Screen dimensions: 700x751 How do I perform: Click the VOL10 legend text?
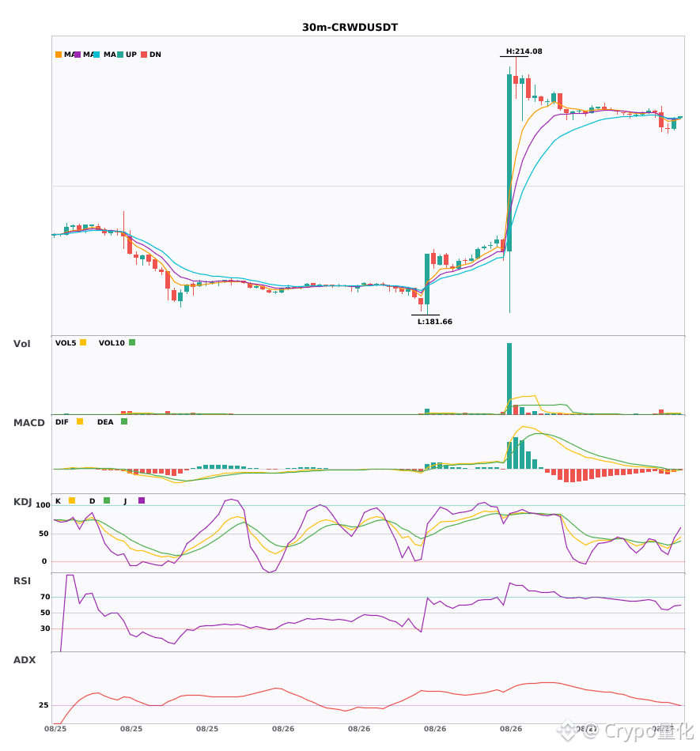pyautogui.click(x=112, y=343)
